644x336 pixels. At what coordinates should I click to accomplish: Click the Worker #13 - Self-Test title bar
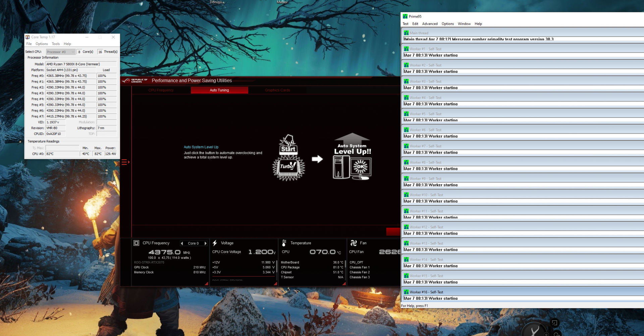click(x=523, y=243)
